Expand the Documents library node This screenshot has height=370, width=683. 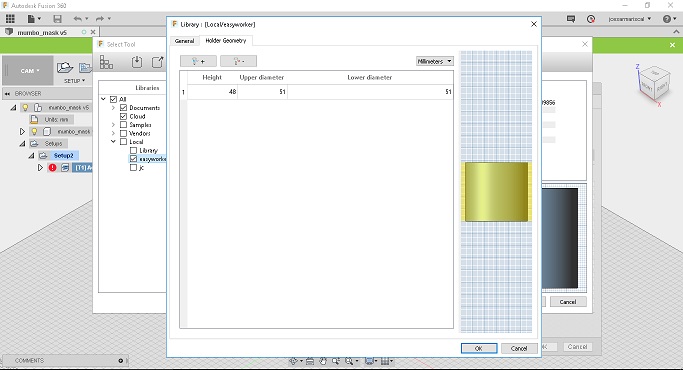(x=113, y=108)
